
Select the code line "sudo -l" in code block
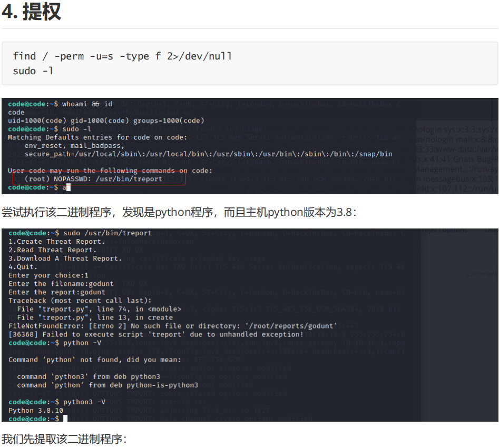point(33,71)
